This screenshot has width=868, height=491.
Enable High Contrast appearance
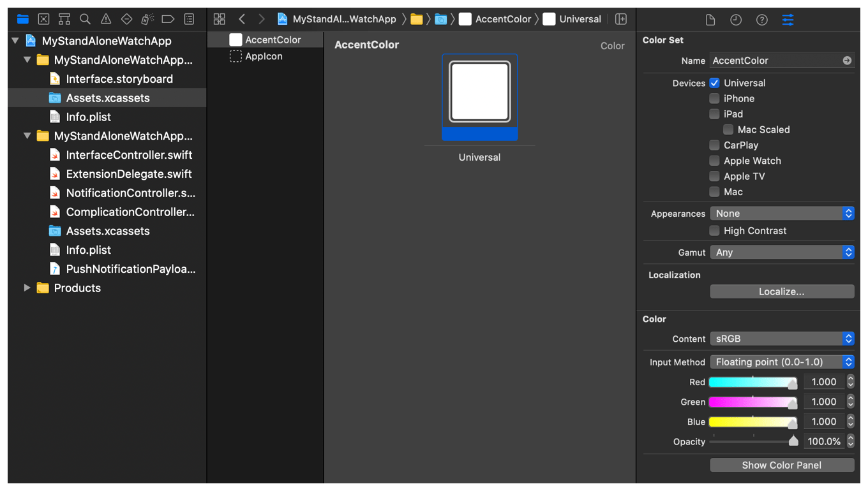click(x=714, y=230)
